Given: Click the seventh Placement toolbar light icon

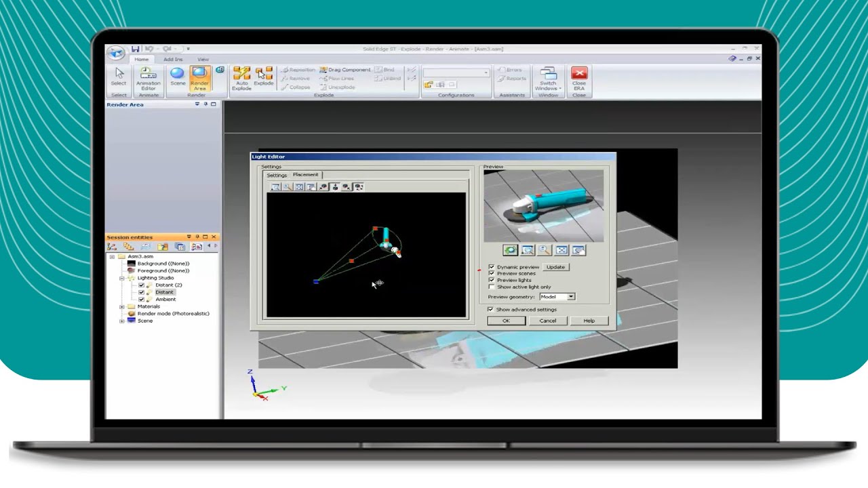Looking at the screenshot, I should coord(347,187).
